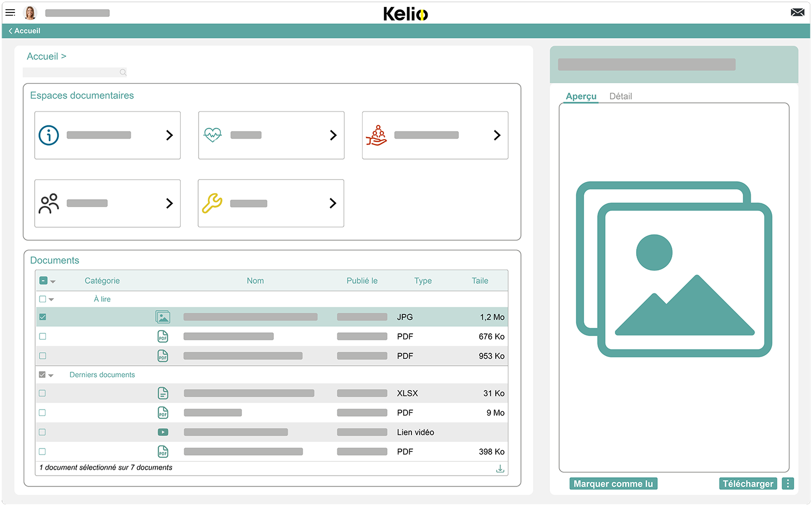Click the video link icon in the documents list
812x507 pixels.
pos(163,432)
